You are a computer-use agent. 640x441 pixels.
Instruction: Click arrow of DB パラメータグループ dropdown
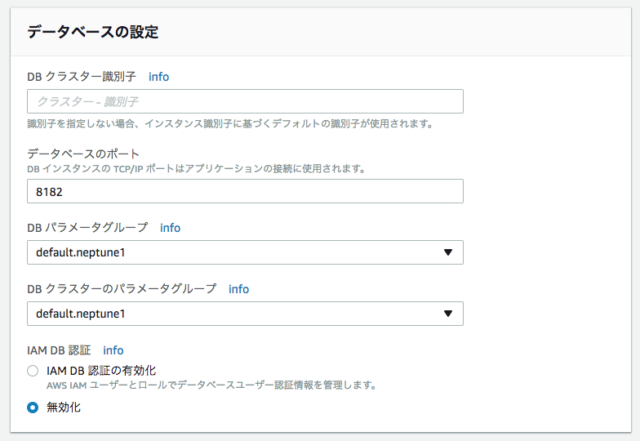[x=448, y=252]
